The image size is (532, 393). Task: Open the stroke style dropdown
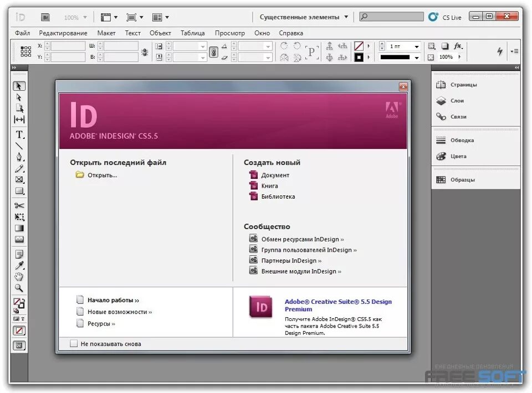click(417, 58)
